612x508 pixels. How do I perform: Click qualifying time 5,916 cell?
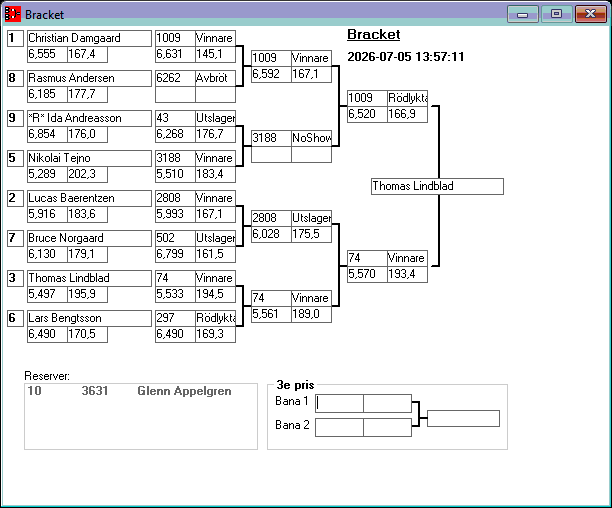click(47, 214)
